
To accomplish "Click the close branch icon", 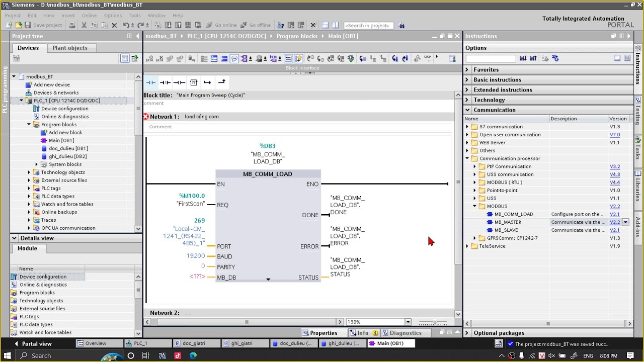I will click(221, 82).
